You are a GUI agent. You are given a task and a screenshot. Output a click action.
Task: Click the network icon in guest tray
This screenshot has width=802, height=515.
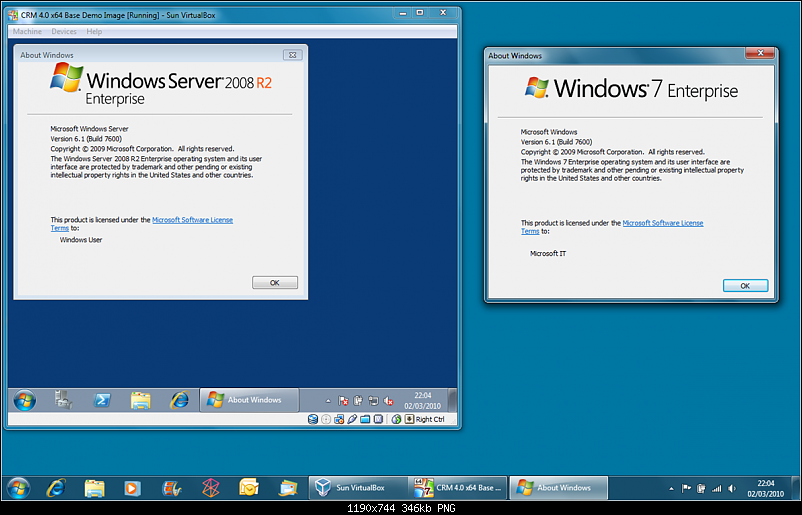point(373,401)
